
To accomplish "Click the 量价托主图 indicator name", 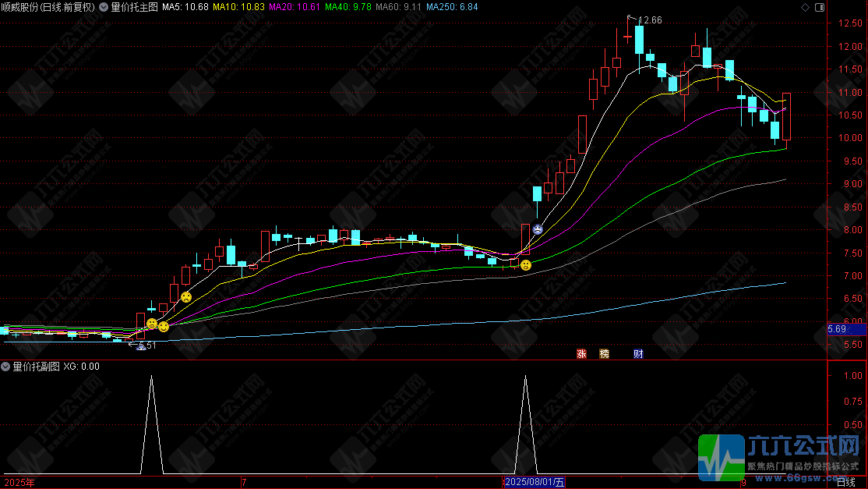I will [x=135, y=7].
